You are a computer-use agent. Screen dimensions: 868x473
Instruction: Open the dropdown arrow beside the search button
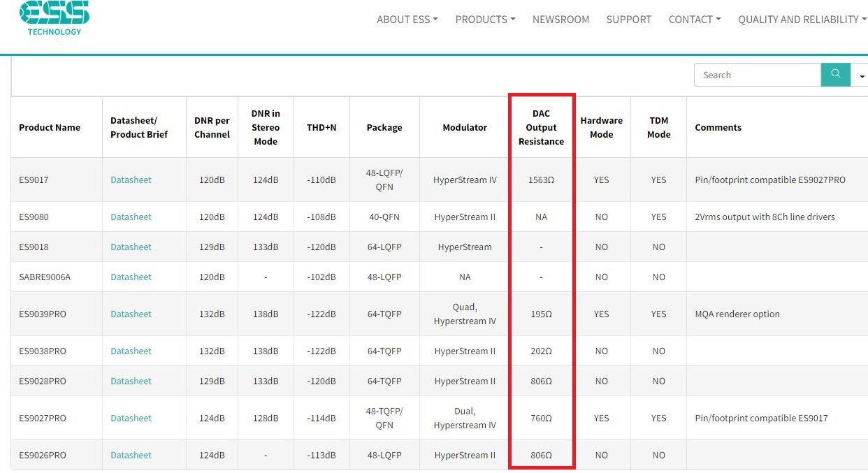[x=860, y=75]
